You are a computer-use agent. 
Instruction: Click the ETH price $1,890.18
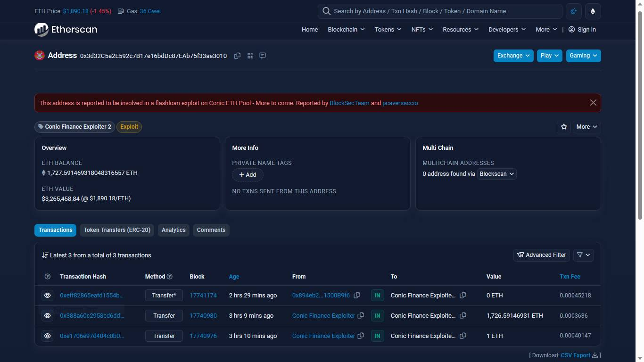tap(75, 11)
